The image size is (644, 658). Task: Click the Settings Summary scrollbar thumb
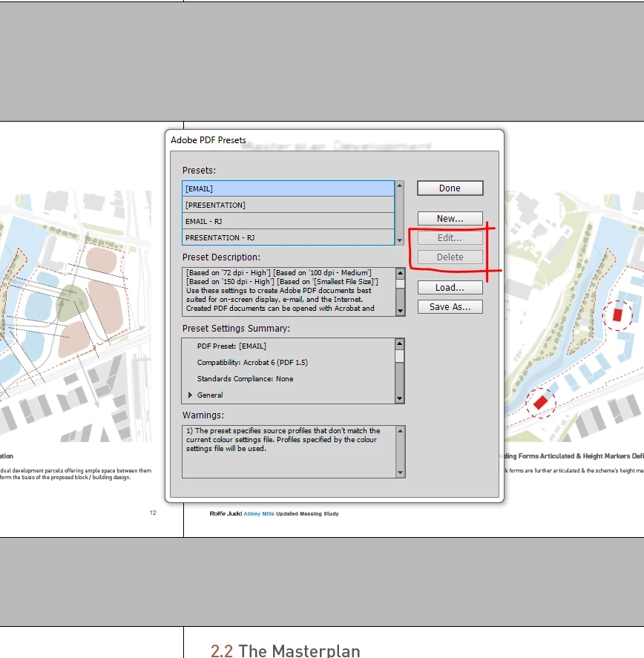click(400, 356)
